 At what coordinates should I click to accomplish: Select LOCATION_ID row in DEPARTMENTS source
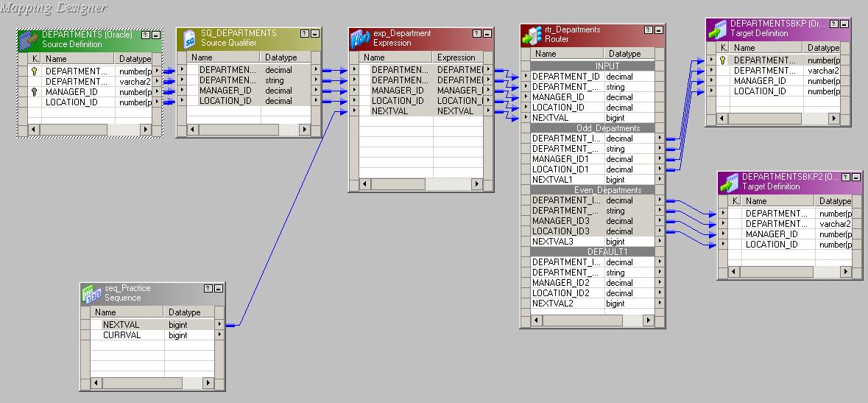[x=91, y=102]
